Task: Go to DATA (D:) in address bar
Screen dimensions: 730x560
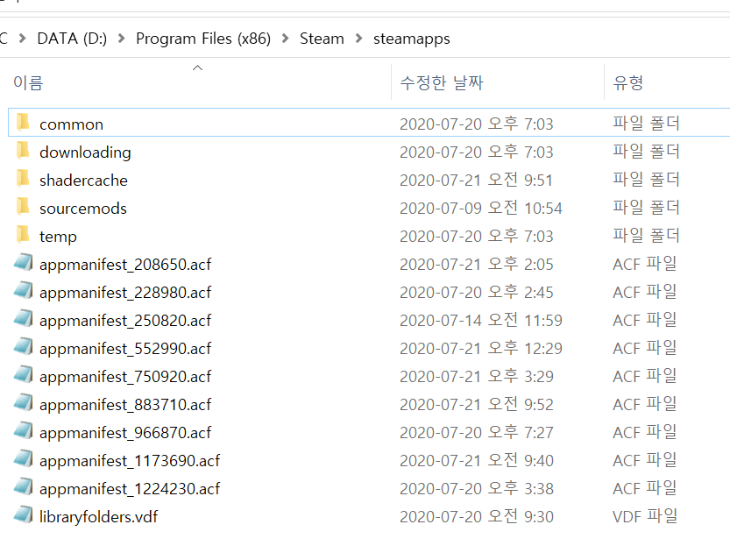Action: (x=72, y=39)
